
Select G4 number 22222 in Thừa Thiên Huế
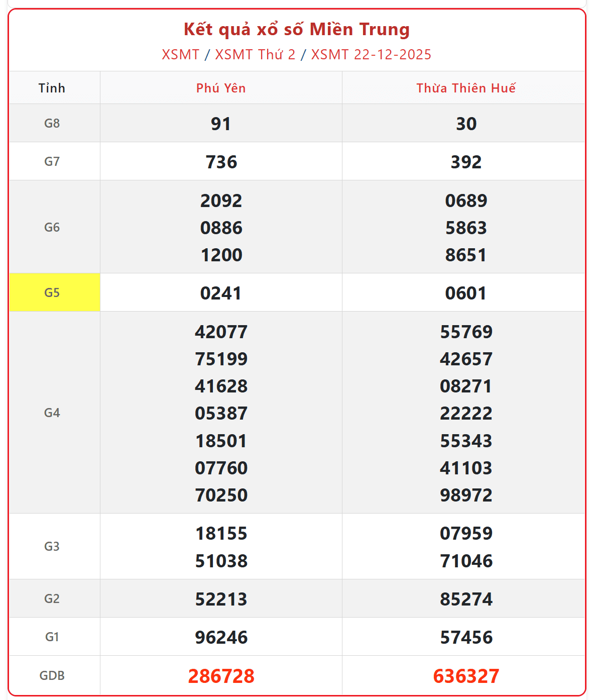[466, 413]
